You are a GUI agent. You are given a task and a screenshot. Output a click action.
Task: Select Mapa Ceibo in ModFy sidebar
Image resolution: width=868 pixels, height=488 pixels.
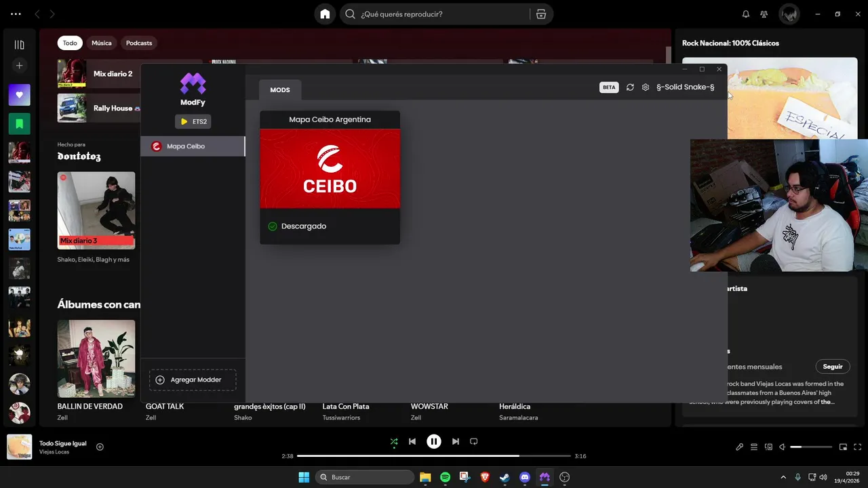point(193,146)
